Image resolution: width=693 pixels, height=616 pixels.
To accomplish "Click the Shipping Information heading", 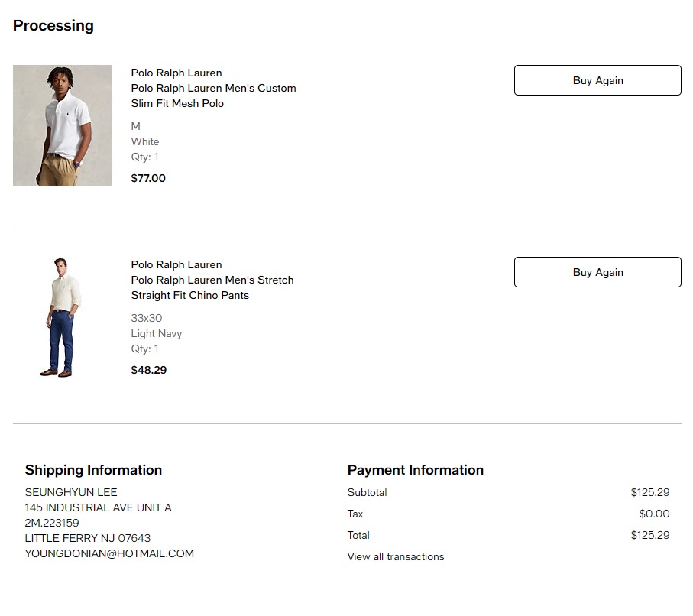I will 93,470.
